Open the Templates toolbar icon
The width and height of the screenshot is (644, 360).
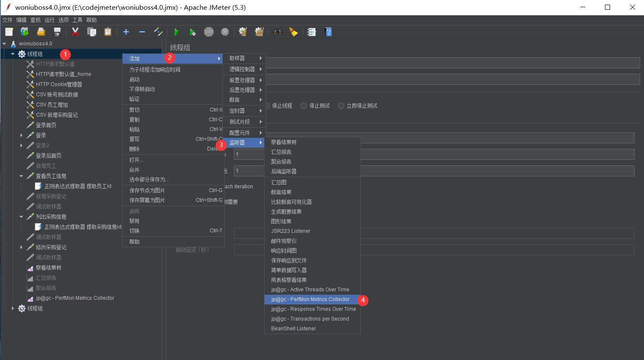25,32
